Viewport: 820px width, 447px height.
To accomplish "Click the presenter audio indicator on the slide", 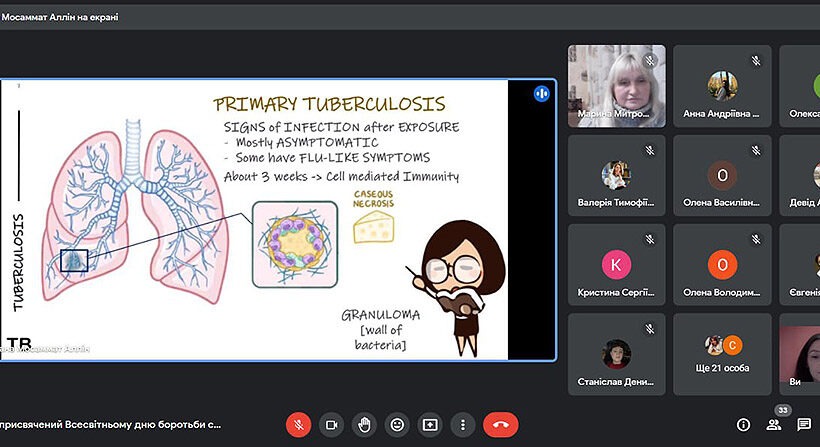I will pos(542,94).
